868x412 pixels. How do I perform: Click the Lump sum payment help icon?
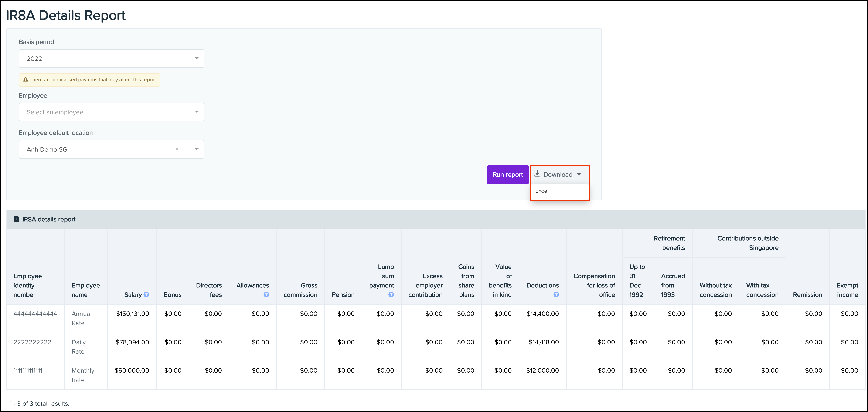391,294
